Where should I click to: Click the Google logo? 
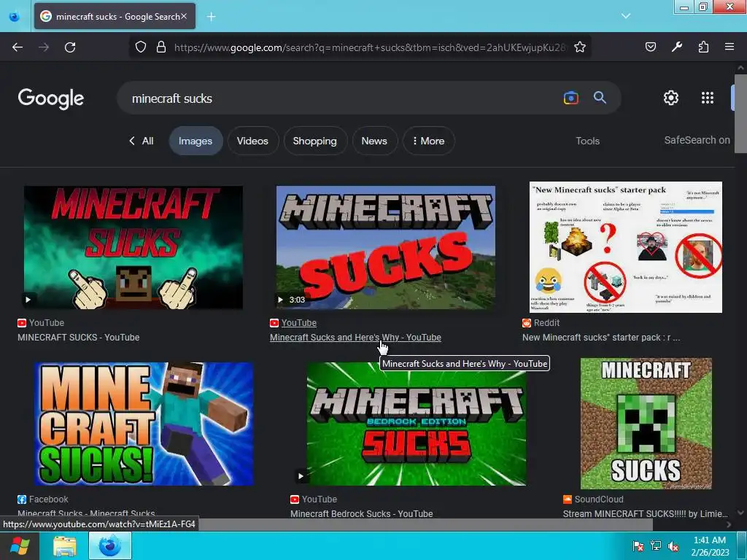point(51,98)
